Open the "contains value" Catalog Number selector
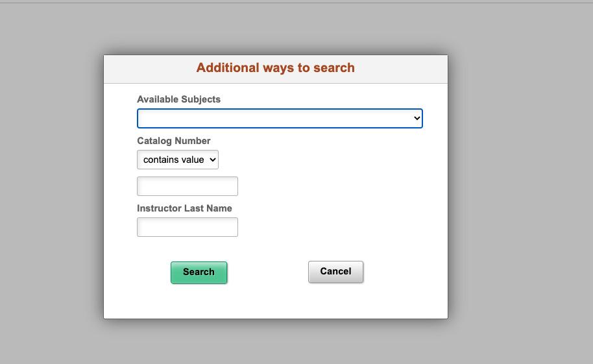The height and width of the screenshot is (364, 593). [178, 160]
